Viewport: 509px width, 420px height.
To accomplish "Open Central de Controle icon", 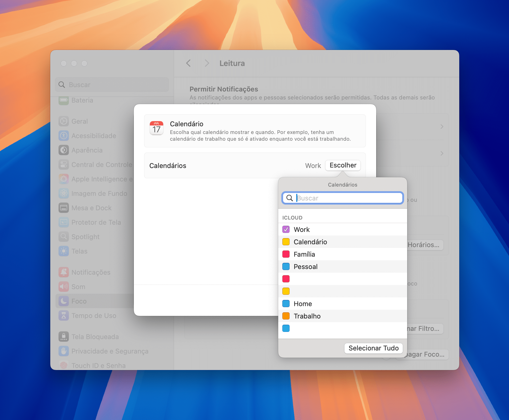I will 64,165.
